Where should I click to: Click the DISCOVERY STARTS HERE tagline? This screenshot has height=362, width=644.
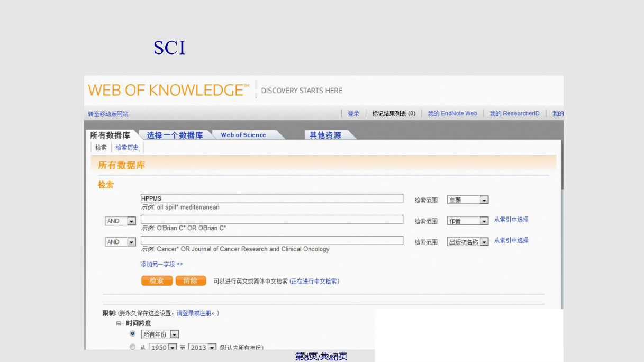click(302, 91)
